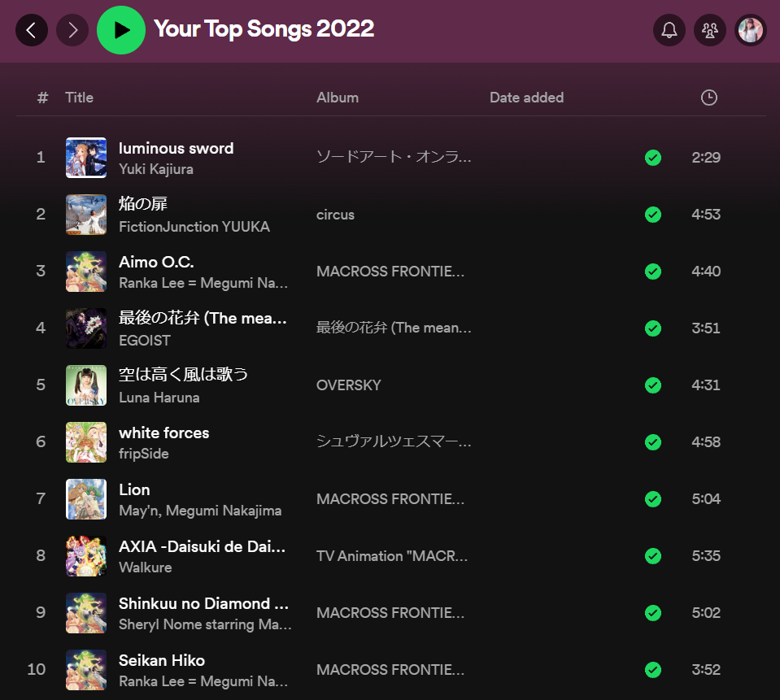
Task: Toggle saved checkmark for 焔の扉
Action: [652, 215]
